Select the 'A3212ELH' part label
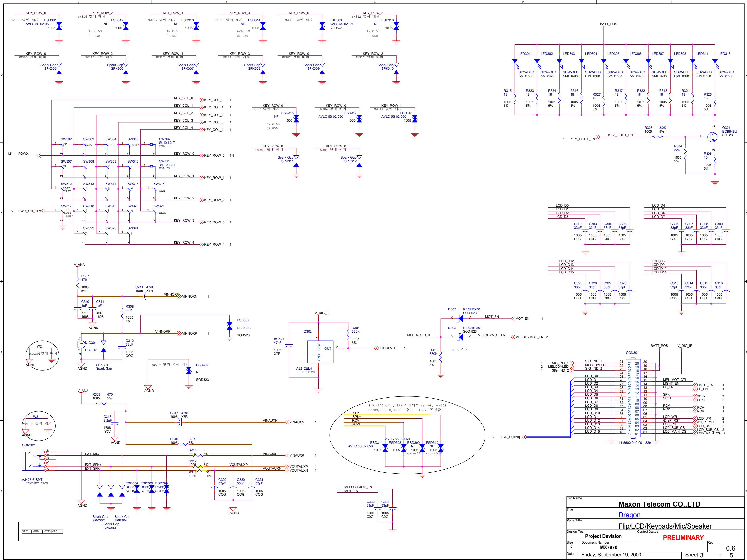Image resolution: width=747 pixels, height=560 pixels. tap(304, 368)
